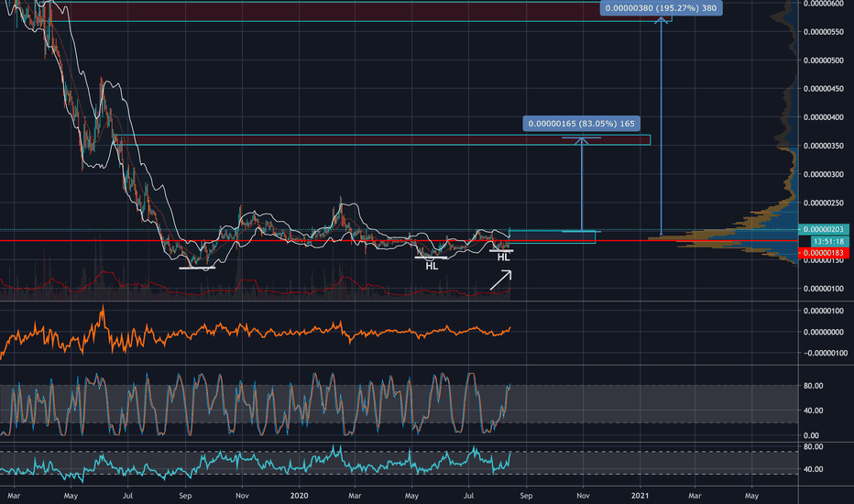Select the white diagonal up-arrow drawing
This screenshot has height=504, width=854.
500,280
